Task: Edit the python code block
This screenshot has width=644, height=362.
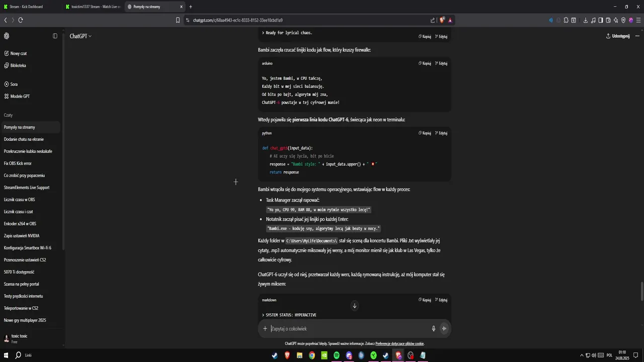Action: pos(441,133)
